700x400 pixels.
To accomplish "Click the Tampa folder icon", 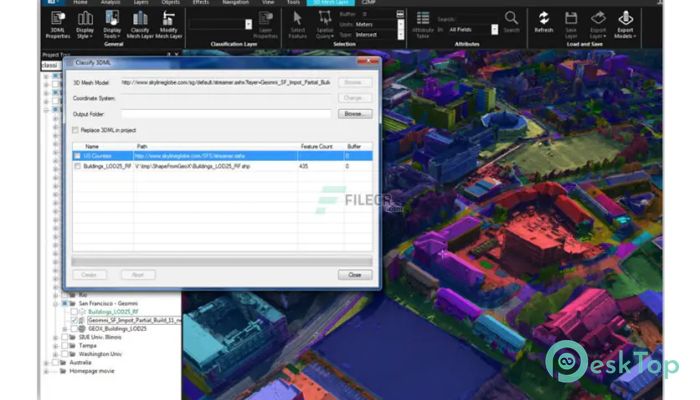I will [x=72, y=346].
